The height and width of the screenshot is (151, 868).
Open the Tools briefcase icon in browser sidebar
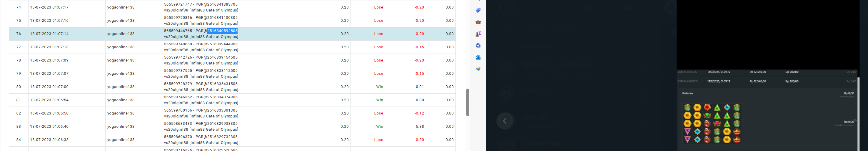pyautogui.click(x=478, y=22)
